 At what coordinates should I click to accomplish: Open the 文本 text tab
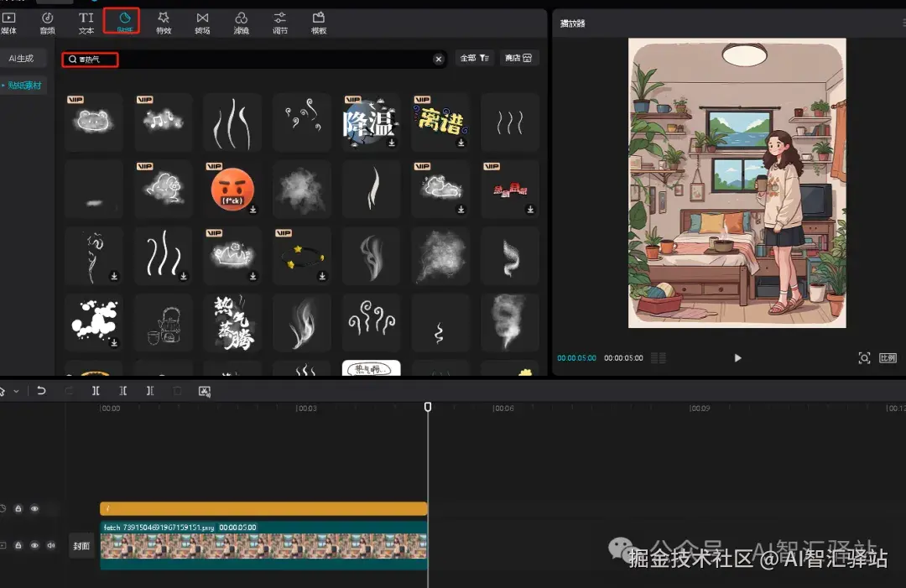coord(86,23)
